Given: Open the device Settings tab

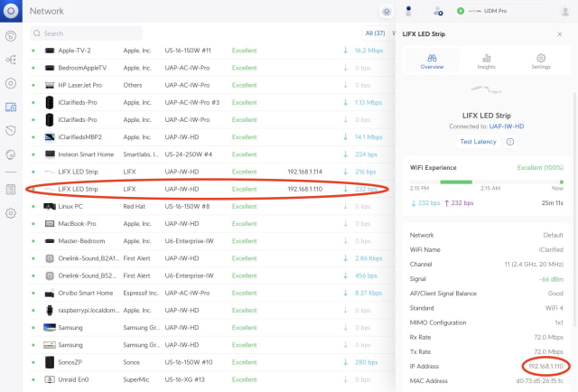Looking at the screenshot, I should pos(540,61).
